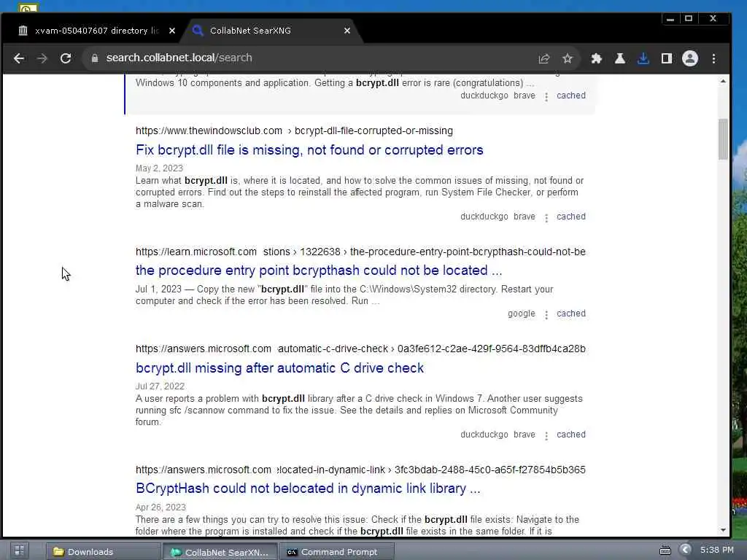Open 'bcrypt.dll missing after automatic C drive check'
This screenshot has height=560, width=747.
[x=279, y=368]
